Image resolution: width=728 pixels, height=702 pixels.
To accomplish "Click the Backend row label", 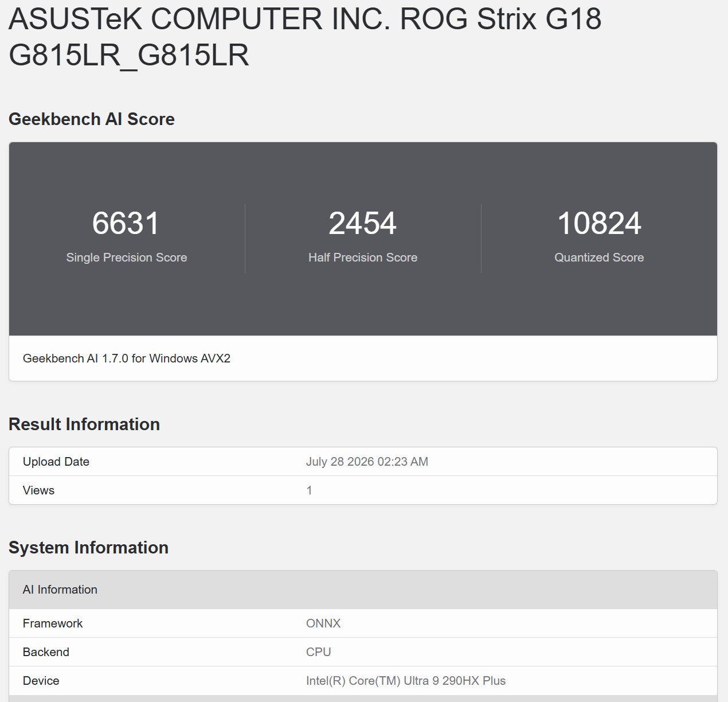I will click(46, 652).
